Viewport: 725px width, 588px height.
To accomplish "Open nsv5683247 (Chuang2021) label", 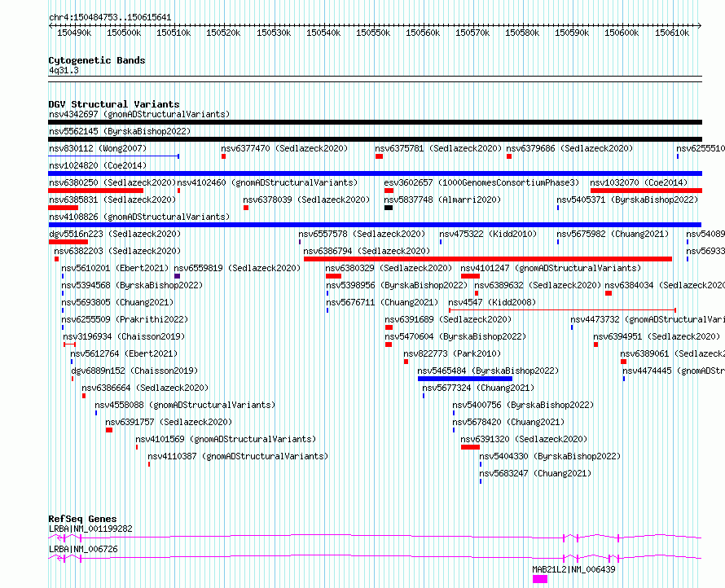I will pos(535,473).
